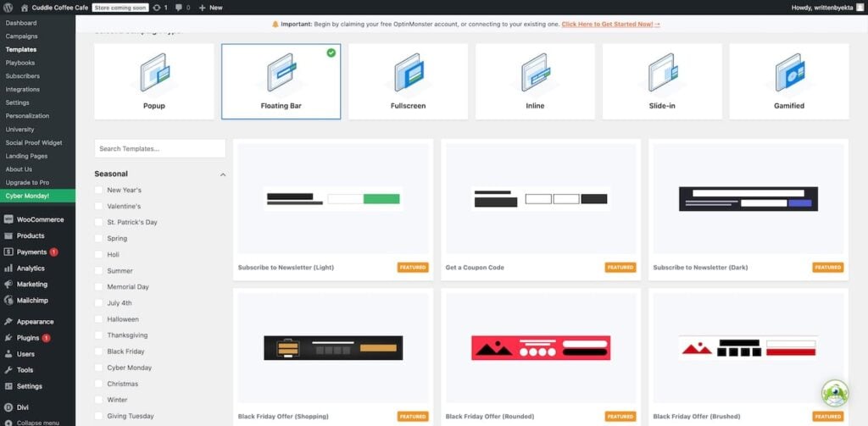Select the Inline campaign icon
868x426 pixels.
(536, 73)
